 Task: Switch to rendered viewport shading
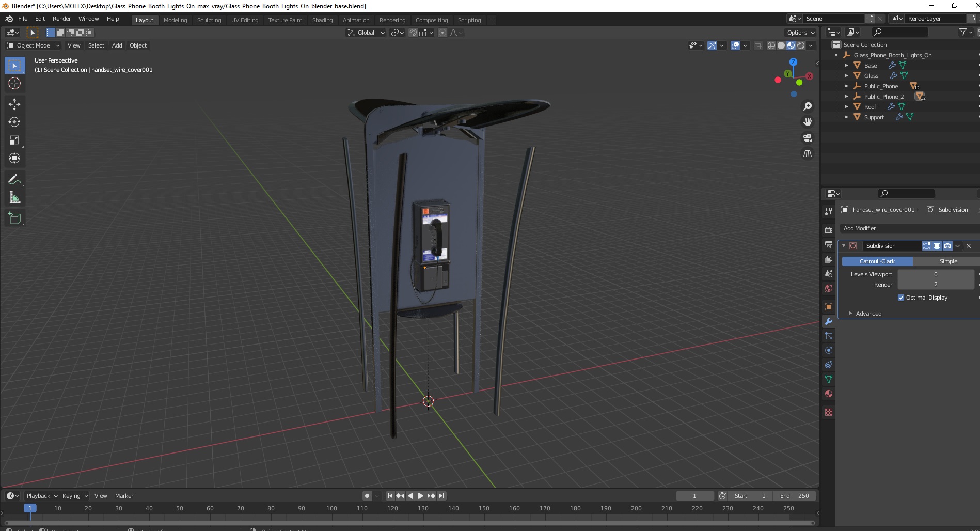point(801,45)
